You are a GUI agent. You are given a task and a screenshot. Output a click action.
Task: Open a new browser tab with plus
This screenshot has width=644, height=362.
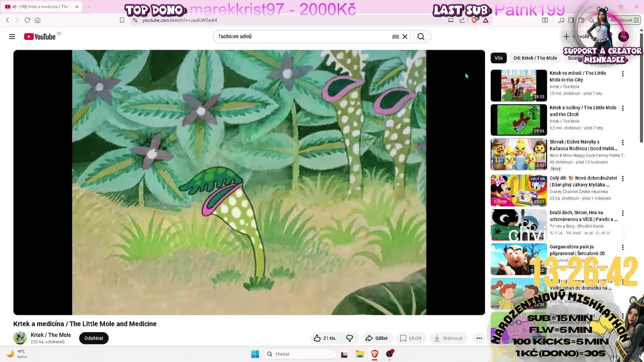(89, 7)
